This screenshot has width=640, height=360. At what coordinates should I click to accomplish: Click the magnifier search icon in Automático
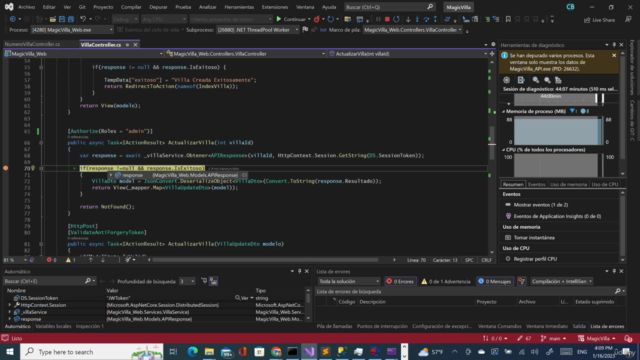click(x=88, y=281)
